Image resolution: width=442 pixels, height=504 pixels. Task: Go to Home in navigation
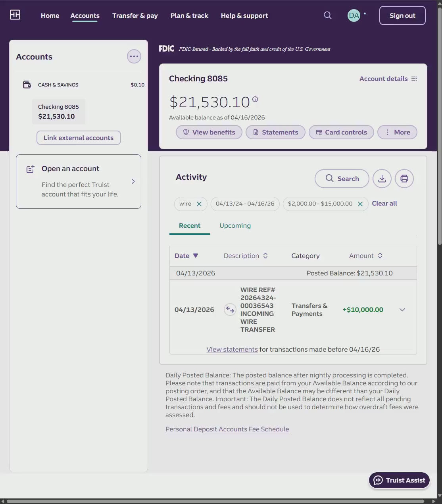(x=50, y=15)
